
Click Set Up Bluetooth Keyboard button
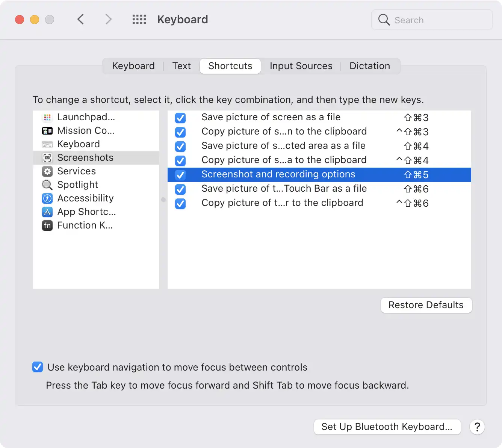387,427
